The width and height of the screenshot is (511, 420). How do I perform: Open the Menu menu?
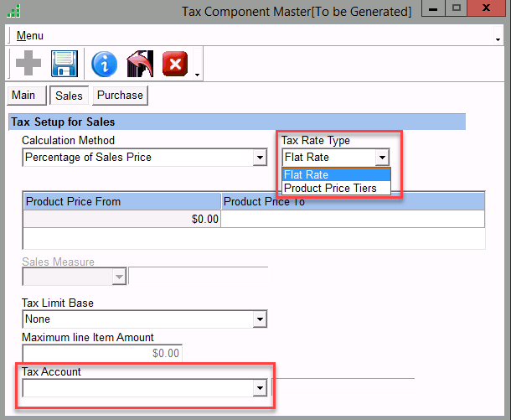(29, 36)
